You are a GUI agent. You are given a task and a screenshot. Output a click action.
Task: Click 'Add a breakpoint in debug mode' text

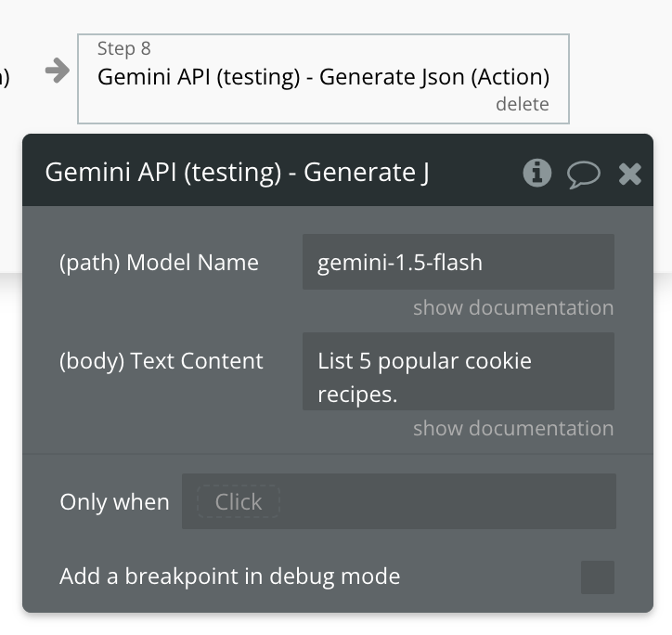pyautogui.click(x=229, y=577)
